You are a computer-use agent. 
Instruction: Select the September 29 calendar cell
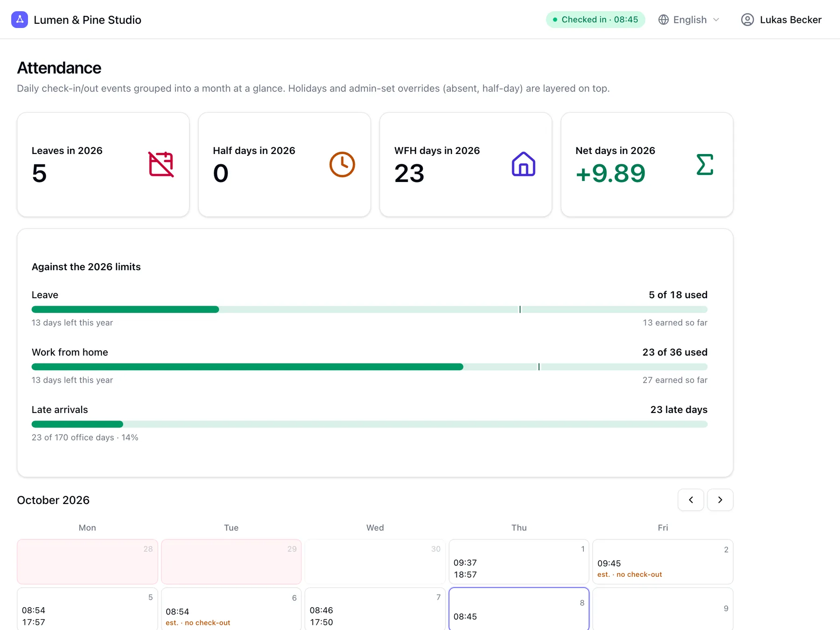click(x=231, y=562)
